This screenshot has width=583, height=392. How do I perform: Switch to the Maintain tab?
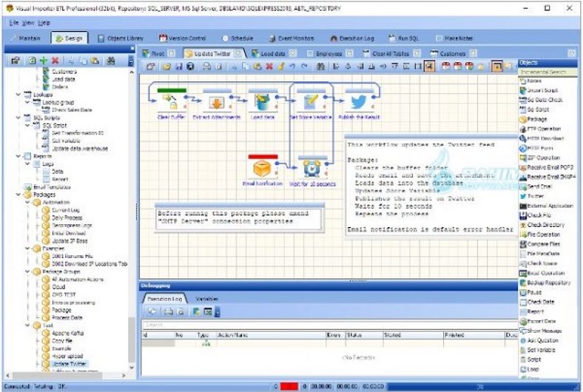(26, 38)
